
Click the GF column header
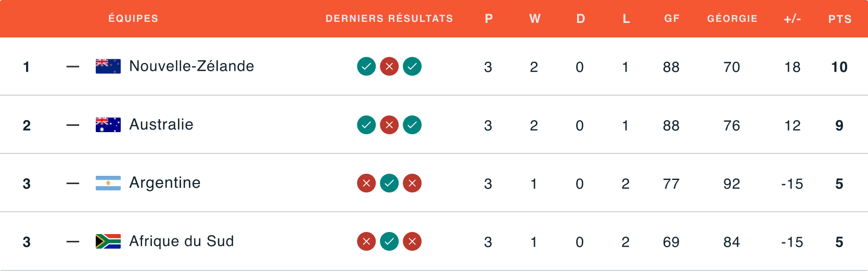point(672,19)
